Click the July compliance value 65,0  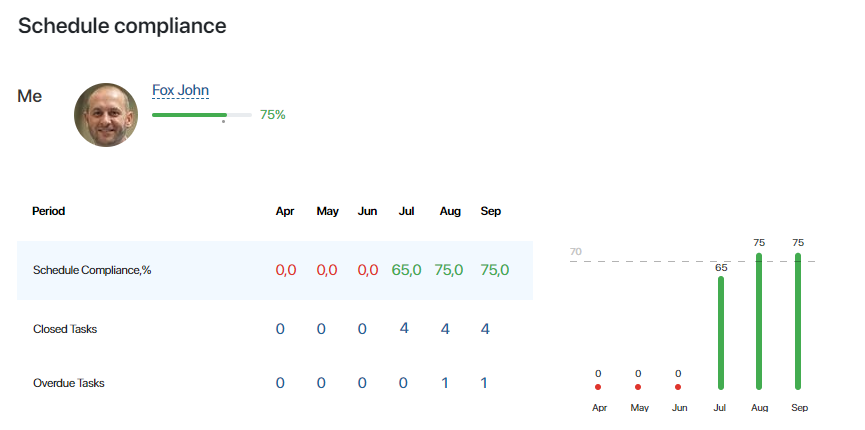tap(407, 270)
